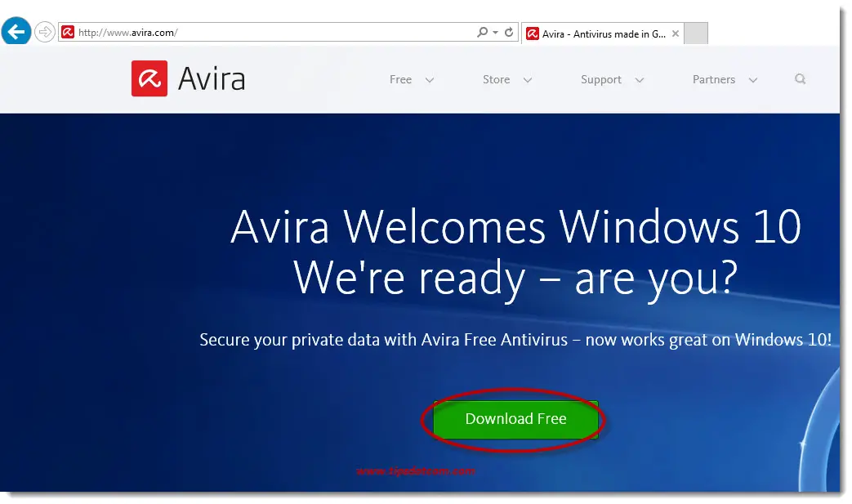Click the browser forward arrow button
852x504 pixels.
point(45,32)
